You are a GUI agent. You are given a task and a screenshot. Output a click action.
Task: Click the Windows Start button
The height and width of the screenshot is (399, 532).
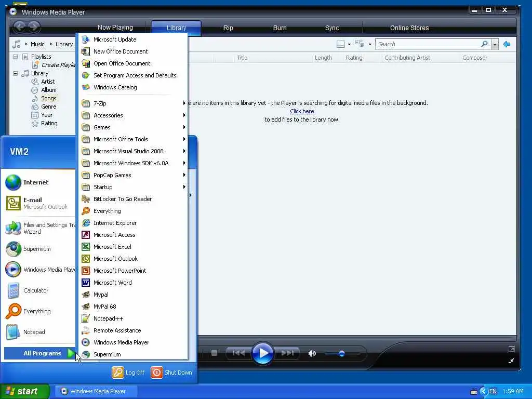click(x=24, y=391)
